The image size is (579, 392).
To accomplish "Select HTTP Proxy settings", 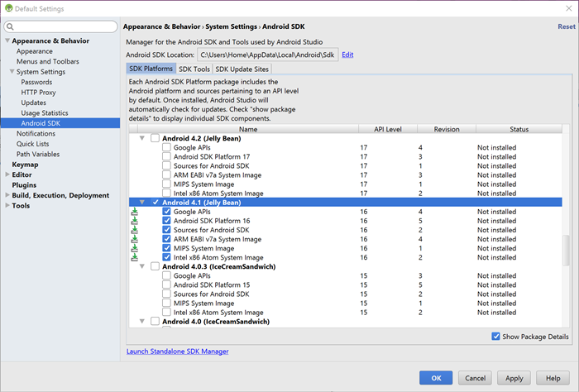I will 38,93.
